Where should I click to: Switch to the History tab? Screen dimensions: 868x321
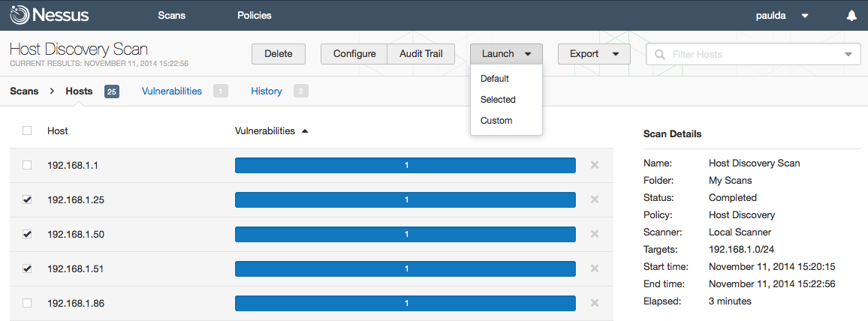[267, 91]
